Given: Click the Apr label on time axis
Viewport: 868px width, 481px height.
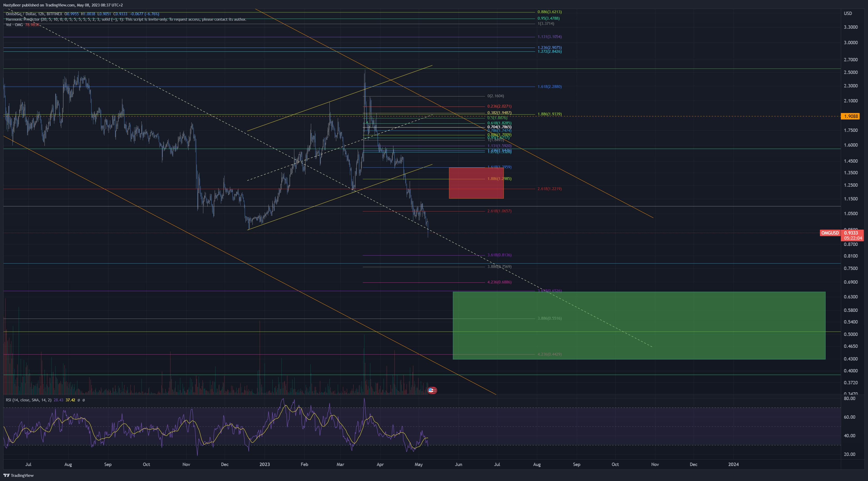Looking at the screenshot, I should (380, 464).
